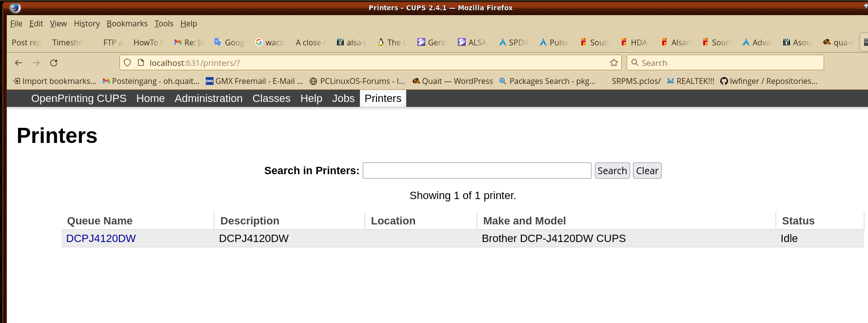
Task: Click the shield tracking protection icon
Action: click(x=127, y=62)
